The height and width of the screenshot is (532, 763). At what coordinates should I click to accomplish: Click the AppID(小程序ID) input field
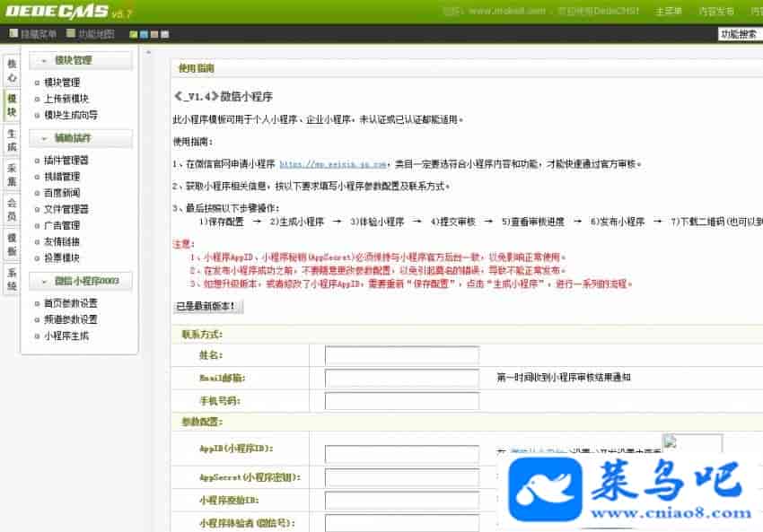tap(402, 454)
